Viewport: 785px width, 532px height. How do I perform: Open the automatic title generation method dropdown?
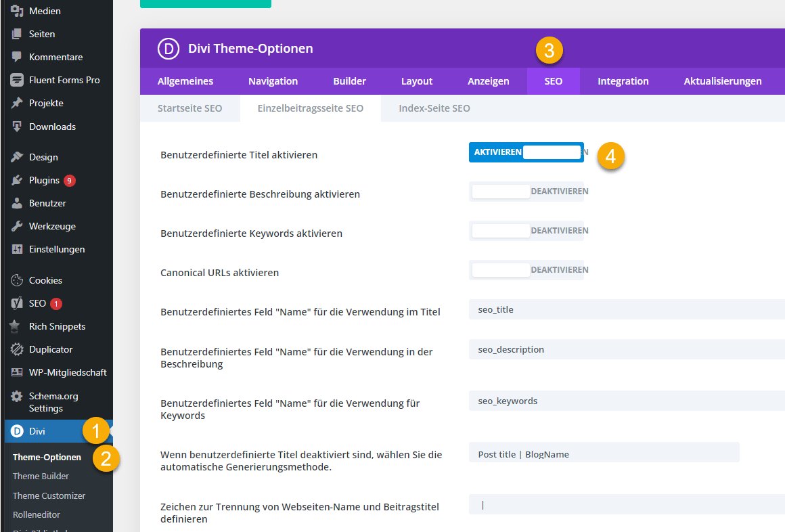point(604,452)
